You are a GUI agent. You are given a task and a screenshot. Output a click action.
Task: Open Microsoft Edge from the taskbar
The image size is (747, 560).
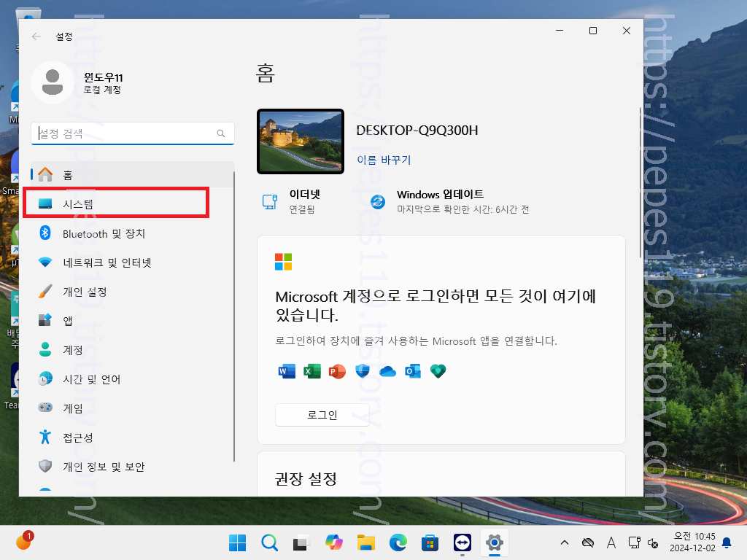tap(398, 542)
